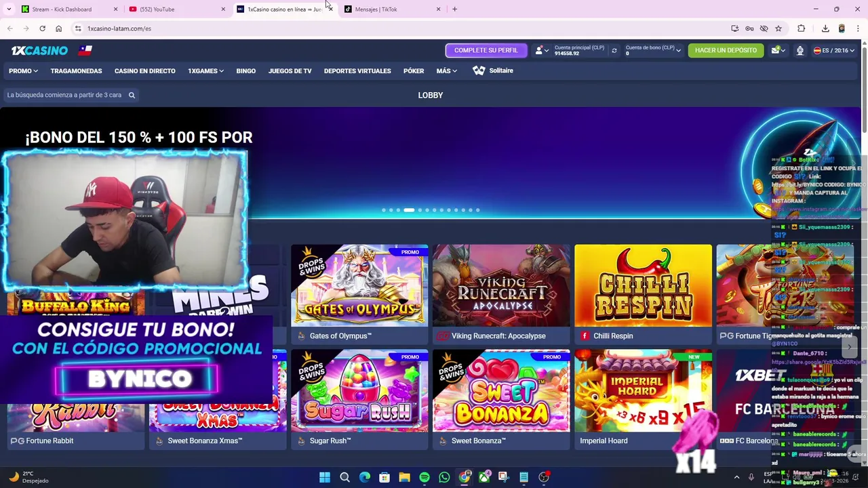Click the Chrome profile avatar

pos(842,28)
